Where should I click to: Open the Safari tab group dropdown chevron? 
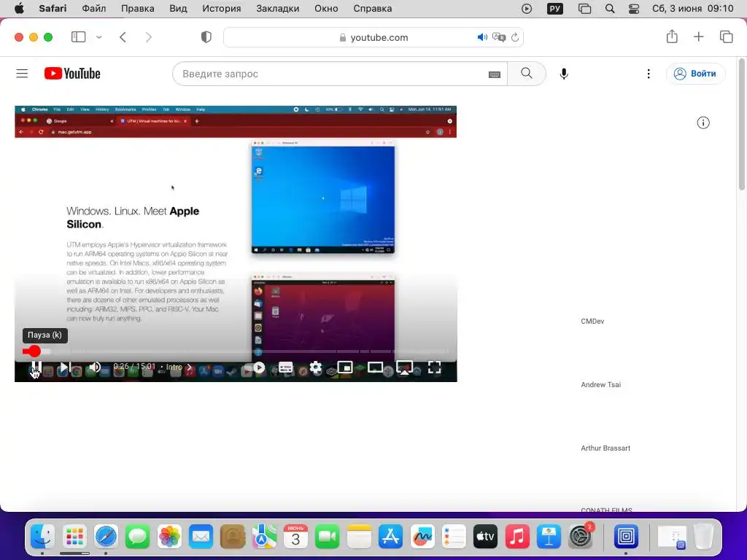point(99,37)
